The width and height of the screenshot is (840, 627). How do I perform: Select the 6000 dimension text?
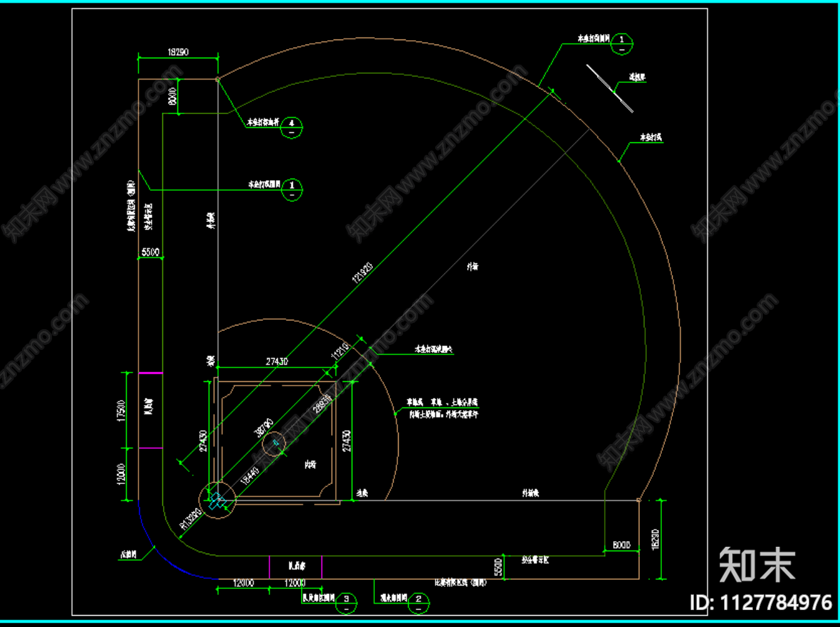pyautogui.click(x=621, y=545)
